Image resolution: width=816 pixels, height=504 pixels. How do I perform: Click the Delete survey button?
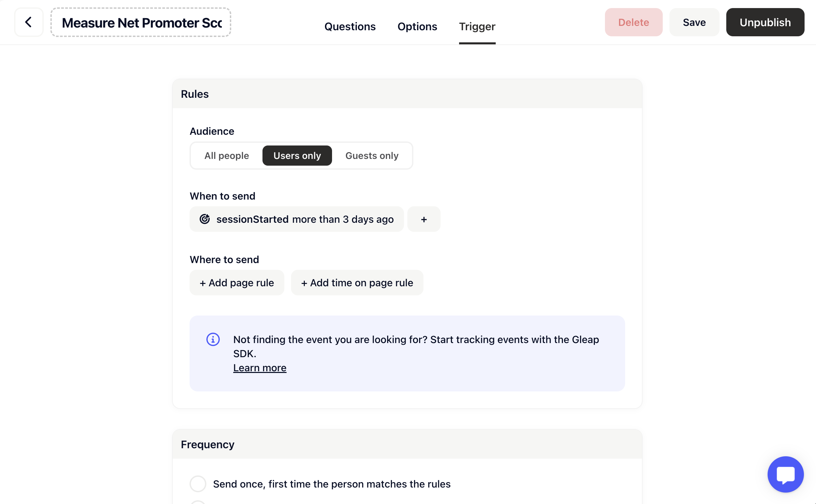634,22
